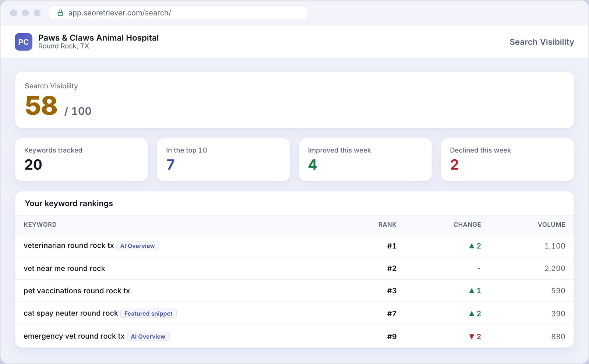Image resolution: width=589 pixels, height=364 pixels.
Task: Click Paws & Claws Animal Hospital name
Action: point(98,38)
